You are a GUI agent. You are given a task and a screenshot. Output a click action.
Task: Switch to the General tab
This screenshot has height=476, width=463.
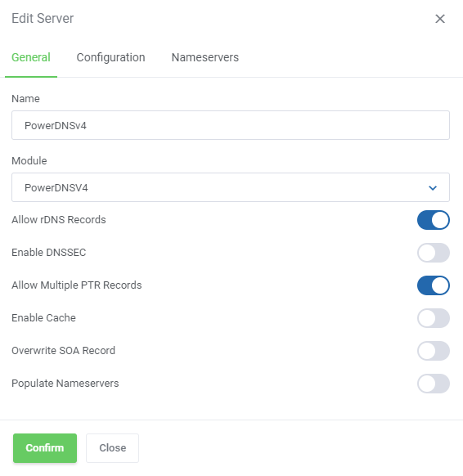[31, 57]
